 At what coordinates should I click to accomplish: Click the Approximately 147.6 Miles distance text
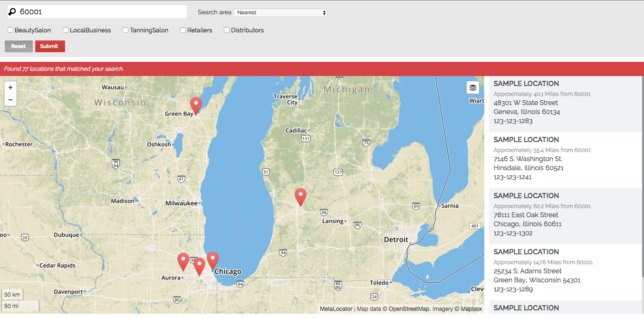[x=543, y=262]
